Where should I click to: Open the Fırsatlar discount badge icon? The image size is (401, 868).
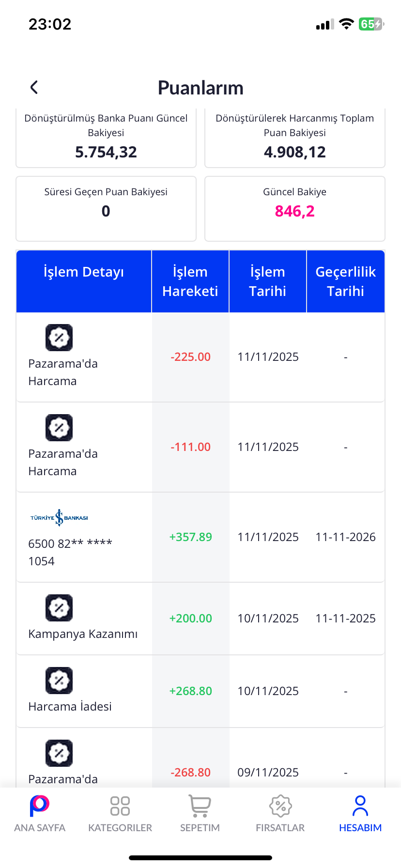(x=280, y=806)
